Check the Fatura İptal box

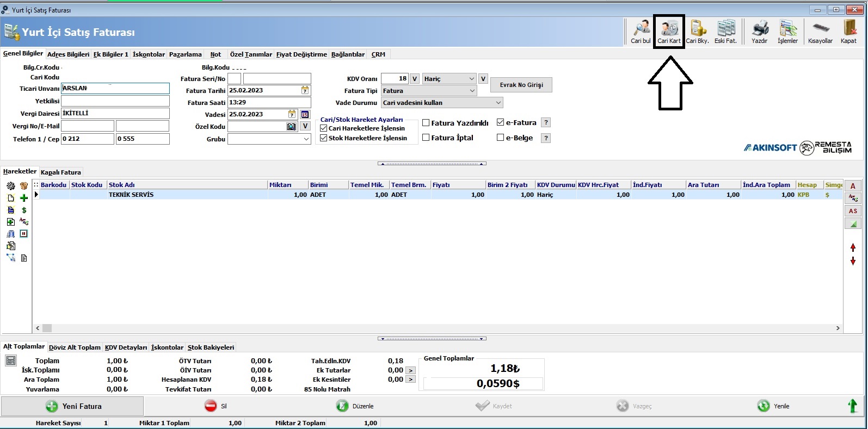pos(426,138)
